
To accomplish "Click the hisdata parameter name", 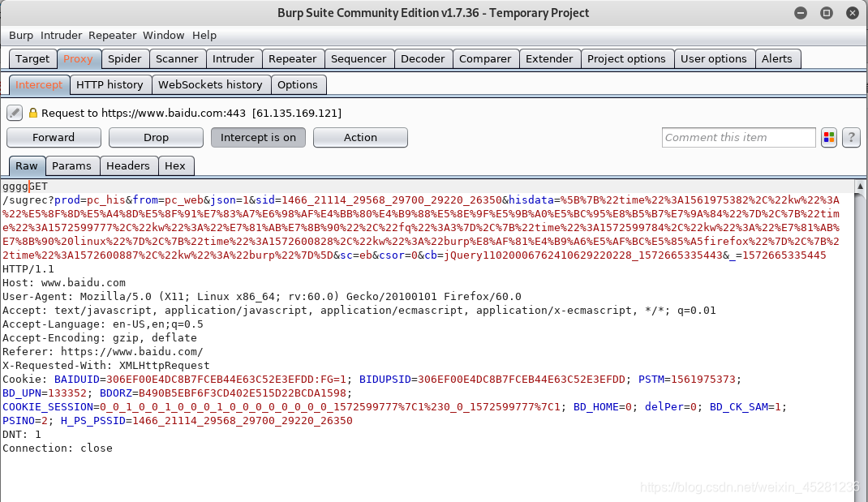I will click(x=531, y=200).
